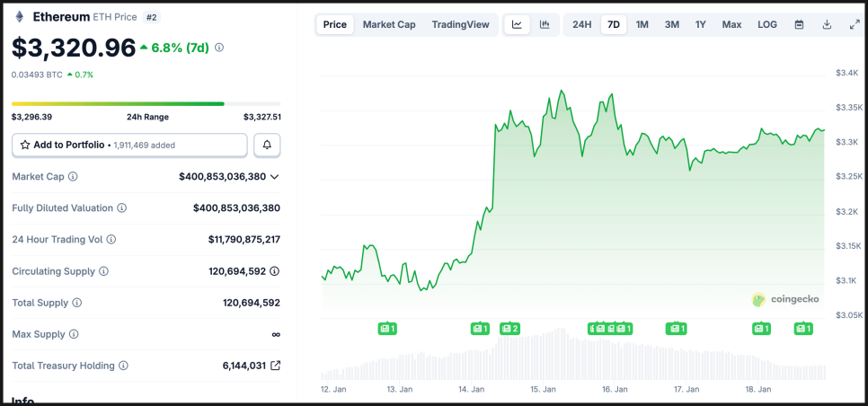868x406 pixels.
Task: Select the 24H time range
Action: point(582,24)
